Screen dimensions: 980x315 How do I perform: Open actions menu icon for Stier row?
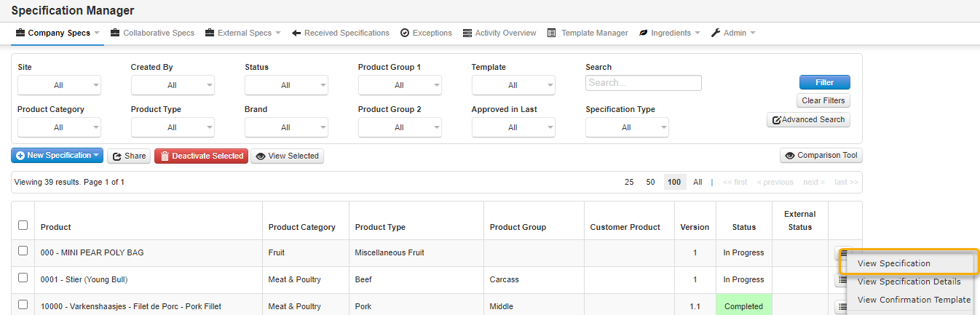(x=843, y=279)
